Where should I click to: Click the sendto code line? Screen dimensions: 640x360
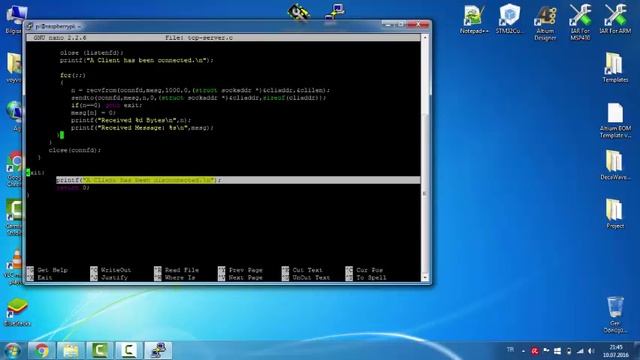(x=199, y=98)
